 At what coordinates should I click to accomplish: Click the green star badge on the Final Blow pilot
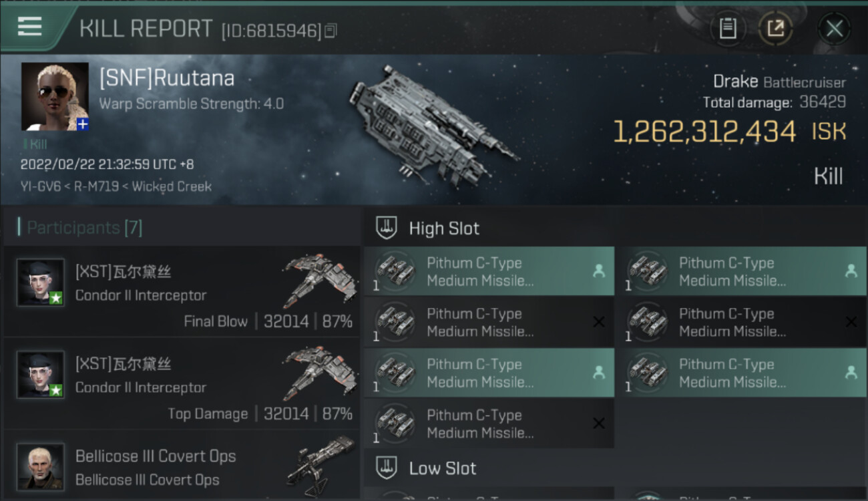(x=56, y=298)
